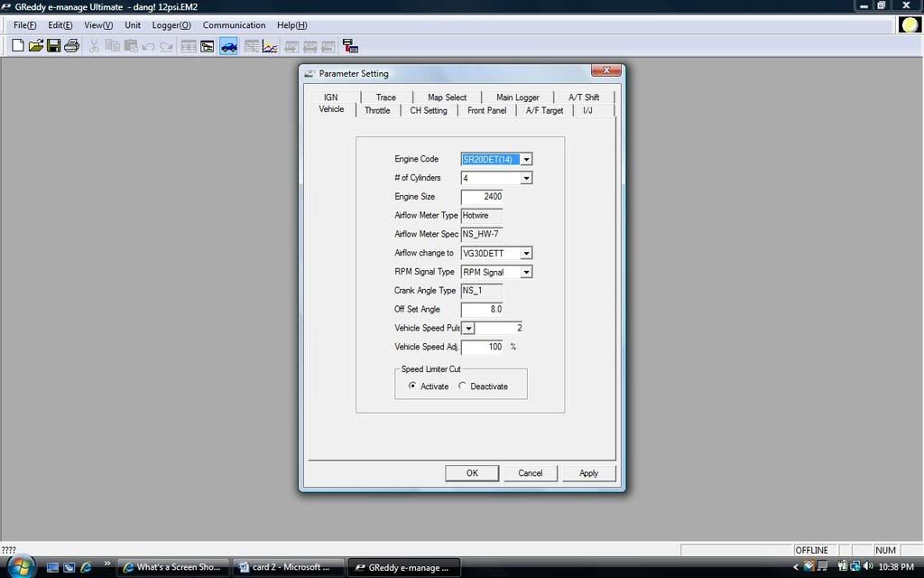Click the Redo arrow icon
Screen dimensions: 924x578
pyautogui.click(x=166, y=46)
